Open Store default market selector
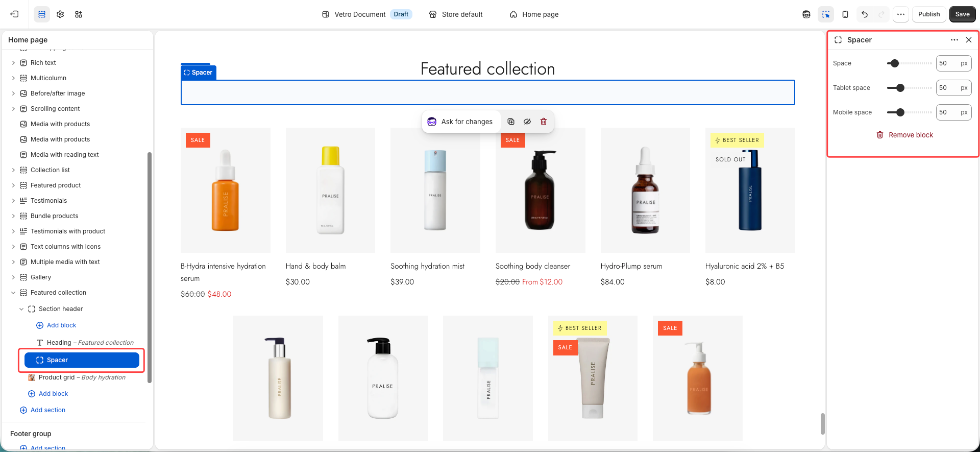The image size is (980, 452). 456,14
